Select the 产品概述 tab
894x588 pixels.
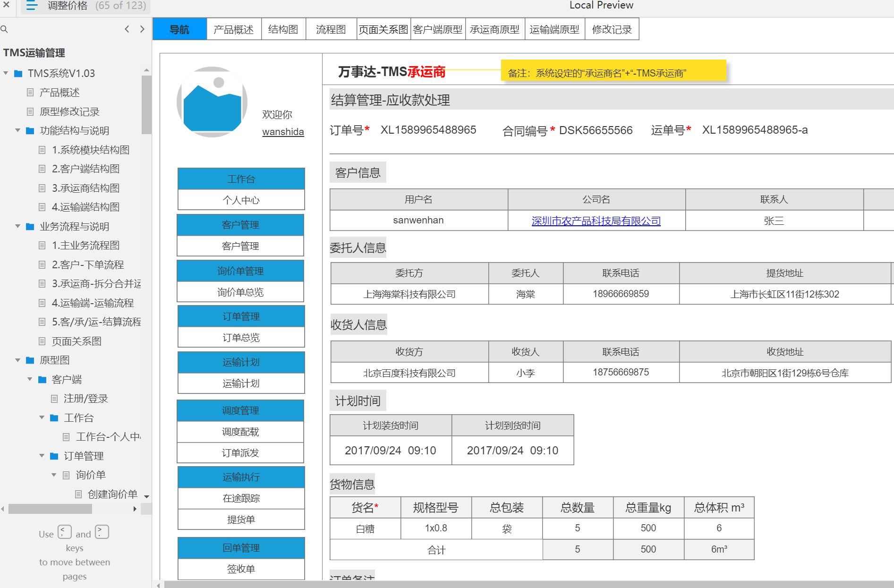tap(233, 29)
